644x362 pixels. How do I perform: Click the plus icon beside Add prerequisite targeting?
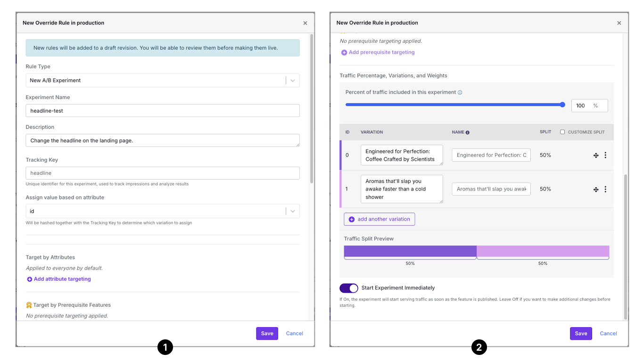(x=344, y=52)
